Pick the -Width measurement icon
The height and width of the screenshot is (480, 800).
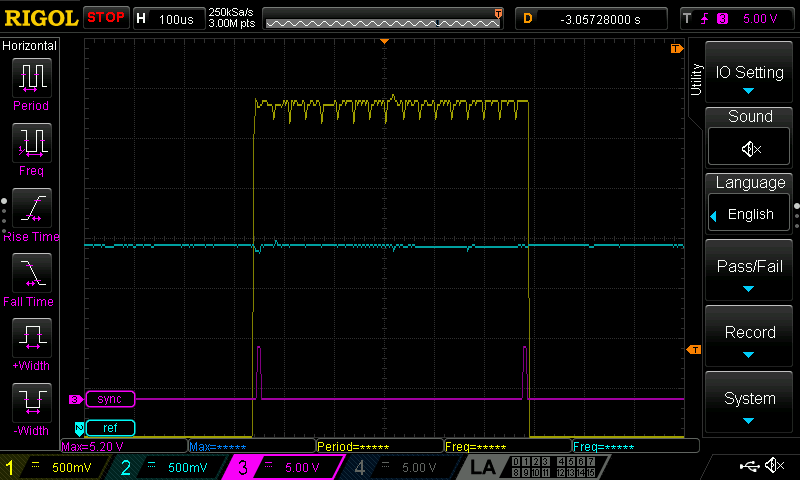30,403
